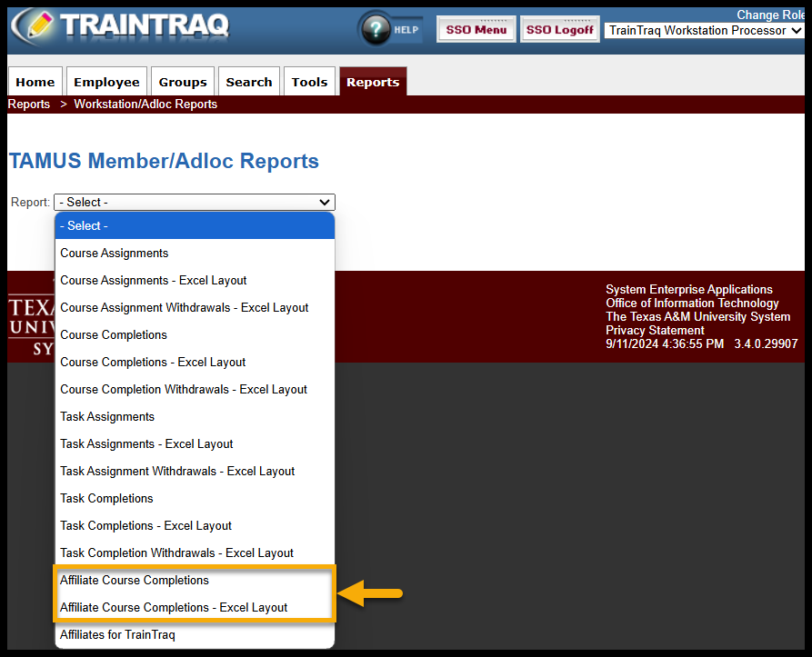Click Office of Information Technology link

(x=692, y=304)
